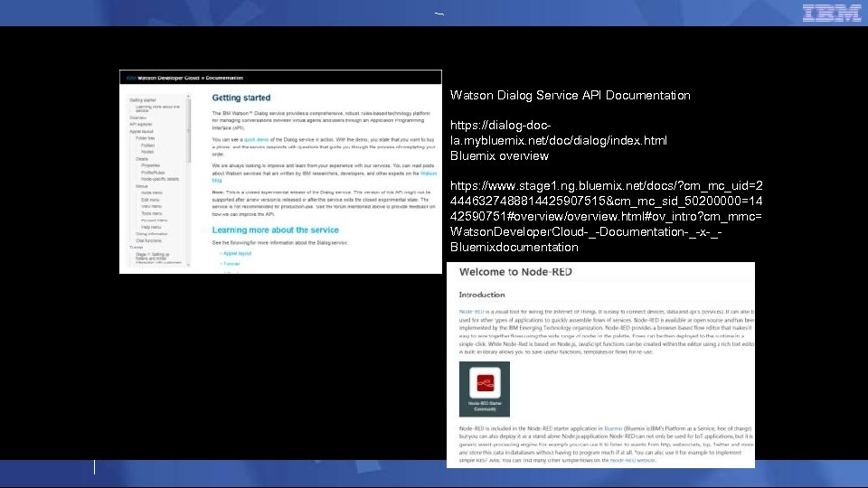Image resolution: width=868 pixels, height=488 pixels.
Task: Select 'Folder tree' in the docs sidebar
Action: (145, 138)
